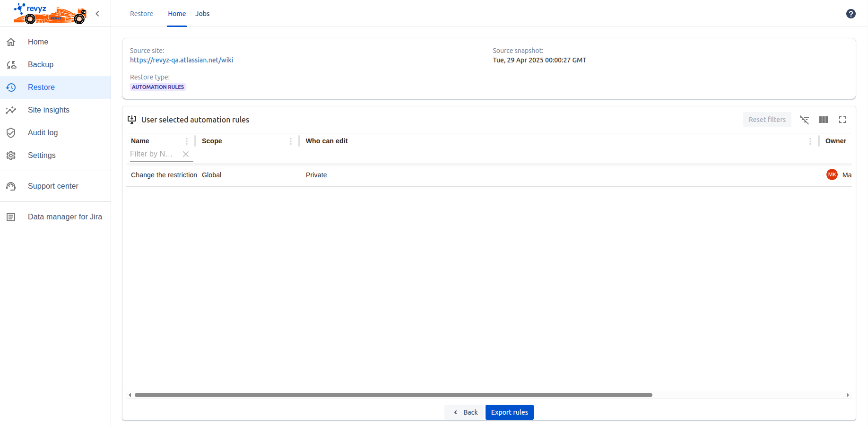This screenshot has width=868, height=426.
Task: Collapse the left navigation sidebar
Action: (97, 13)
